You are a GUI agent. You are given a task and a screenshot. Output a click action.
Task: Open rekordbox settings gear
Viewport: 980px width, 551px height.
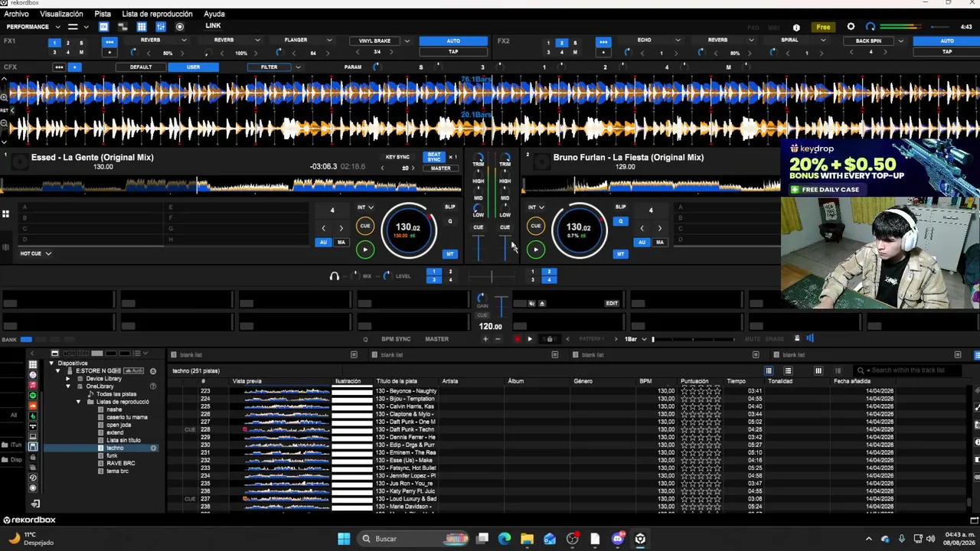[x=851, y=27]
